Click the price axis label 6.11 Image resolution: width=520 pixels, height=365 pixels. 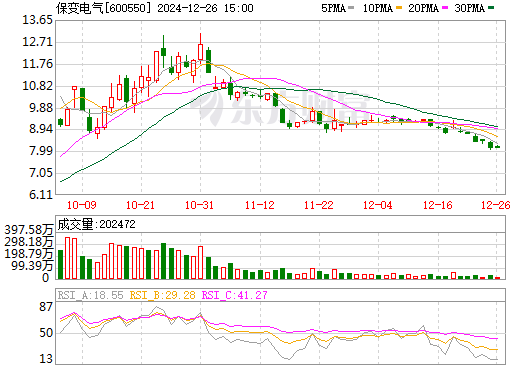[41, 195]
